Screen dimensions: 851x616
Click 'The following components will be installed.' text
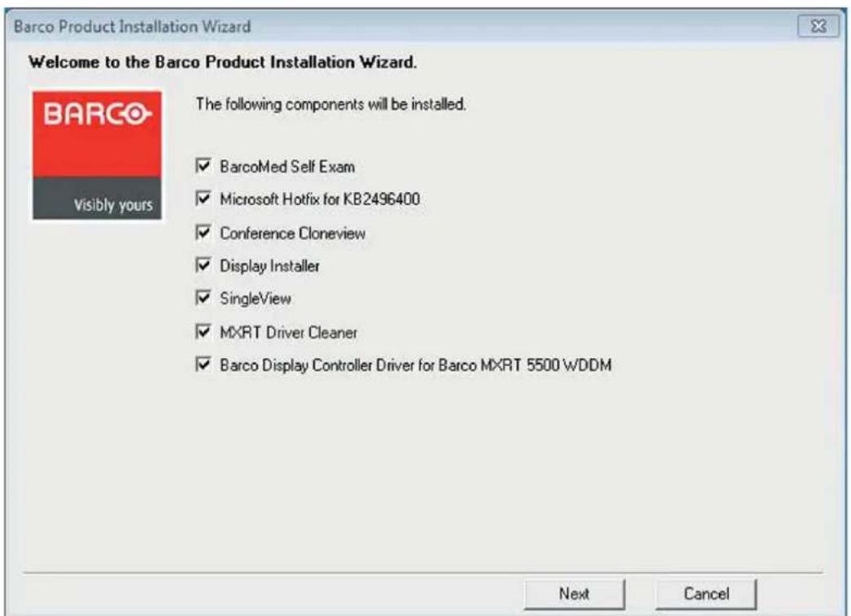coord(330,103)
